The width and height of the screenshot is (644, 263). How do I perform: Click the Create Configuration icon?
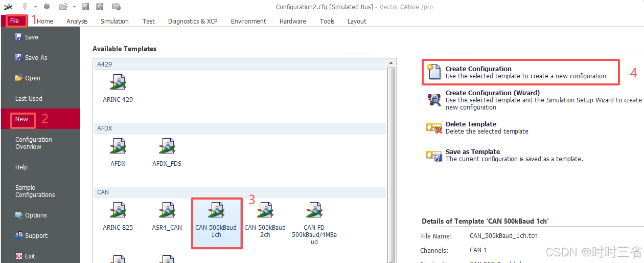point(433,72)
